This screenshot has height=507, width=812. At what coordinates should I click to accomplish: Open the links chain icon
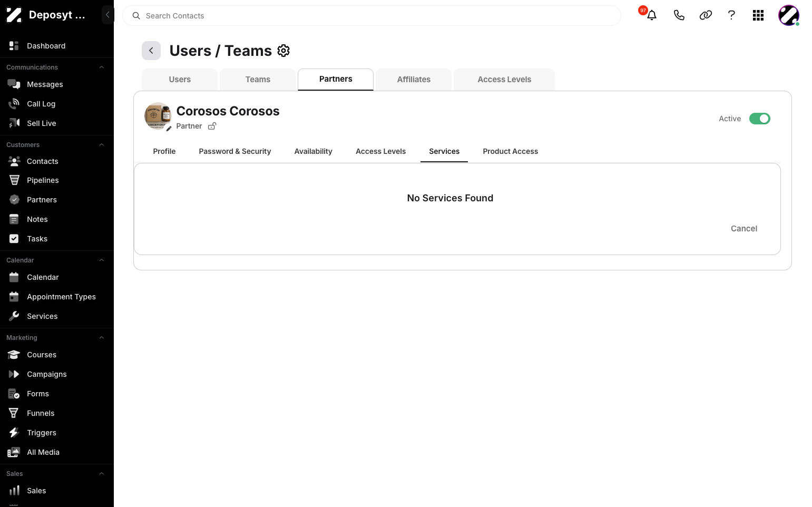click(706, 15)
